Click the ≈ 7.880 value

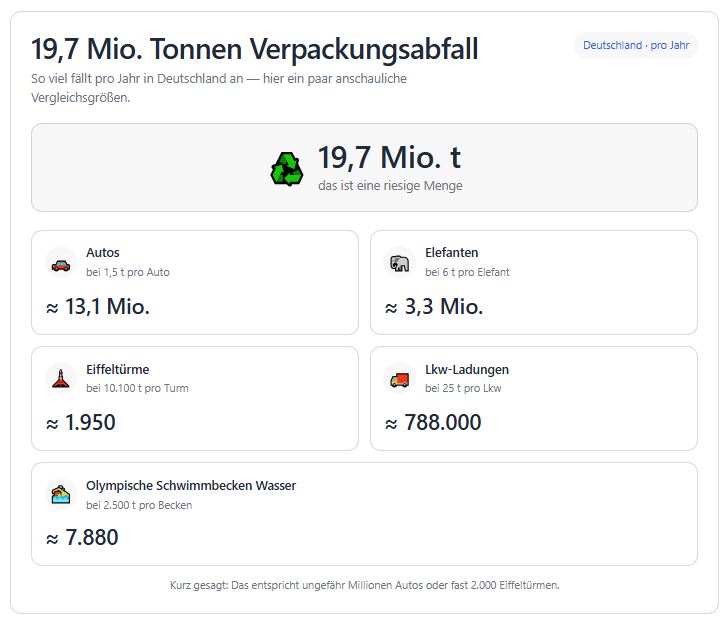(82, 538)
